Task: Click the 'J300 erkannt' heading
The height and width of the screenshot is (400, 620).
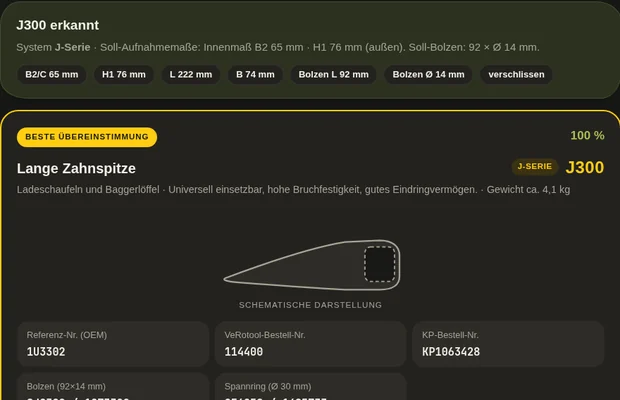Action: [58, 25]
